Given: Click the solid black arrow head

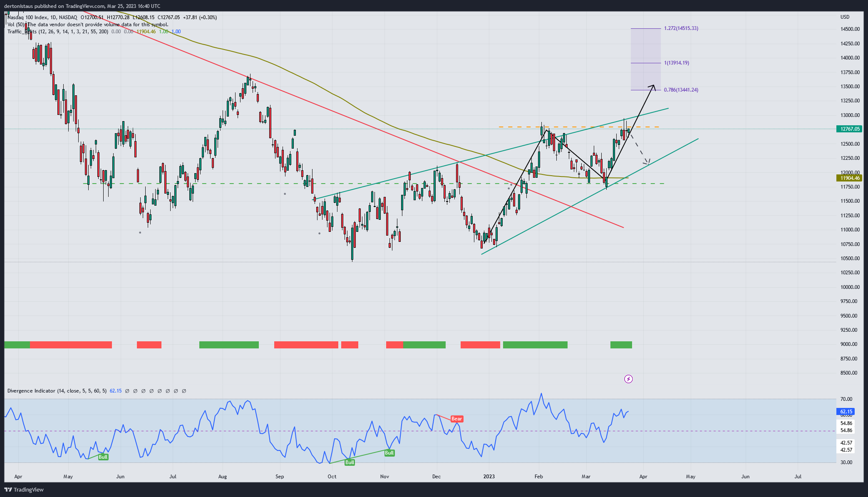Looking at the screenshot, I should coord(653,87).
